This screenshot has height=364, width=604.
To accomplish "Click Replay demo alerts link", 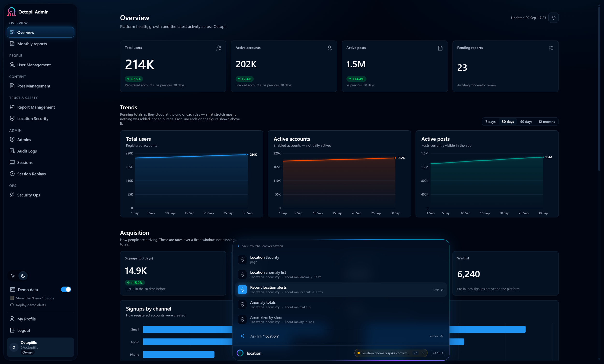I will tap(31, 305).
